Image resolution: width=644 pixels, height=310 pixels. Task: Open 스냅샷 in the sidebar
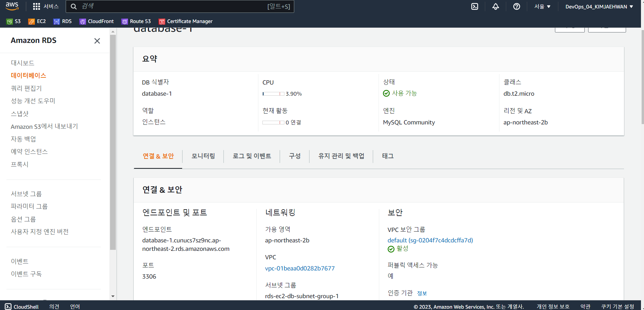[20, 114]
